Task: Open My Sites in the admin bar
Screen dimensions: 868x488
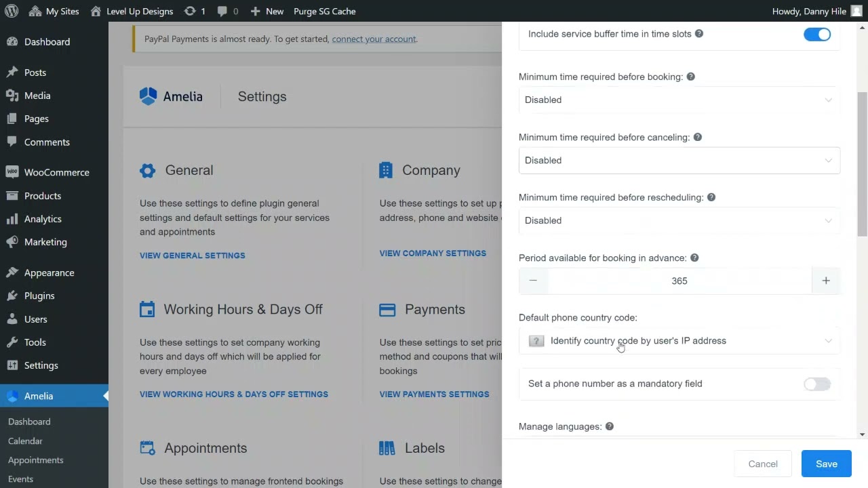Action: point(54,11)
